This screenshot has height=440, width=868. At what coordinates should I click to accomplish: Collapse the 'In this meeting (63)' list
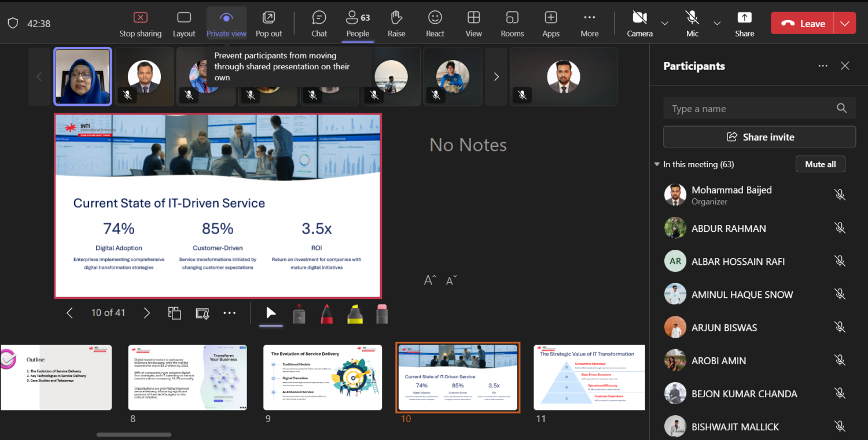[x=657, y=164]
